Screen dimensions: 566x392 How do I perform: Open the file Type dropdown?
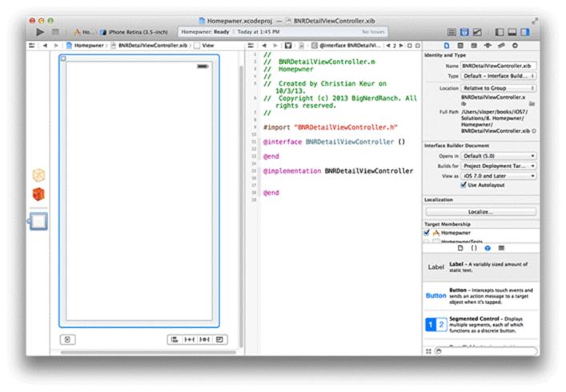tap(498, 76)
